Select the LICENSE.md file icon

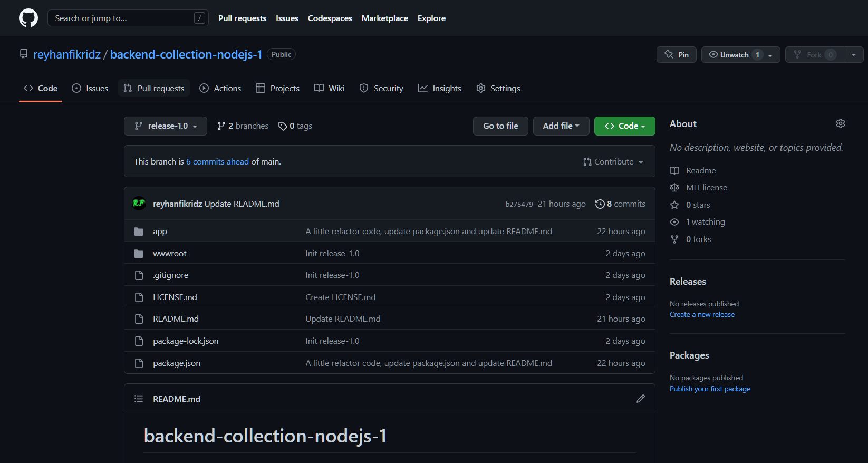[x=139, y=297]
